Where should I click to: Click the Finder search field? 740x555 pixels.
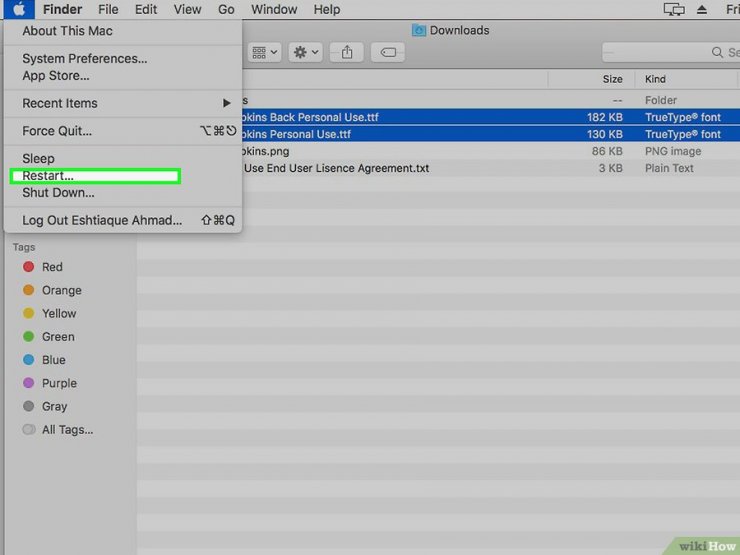tap(671, 52)
